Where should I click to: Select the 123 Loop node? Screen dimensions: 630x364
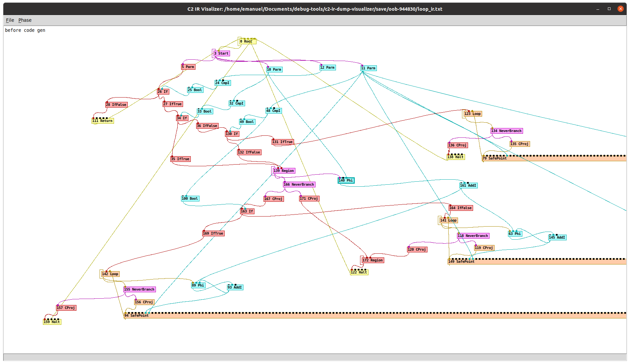coord(472,114)
